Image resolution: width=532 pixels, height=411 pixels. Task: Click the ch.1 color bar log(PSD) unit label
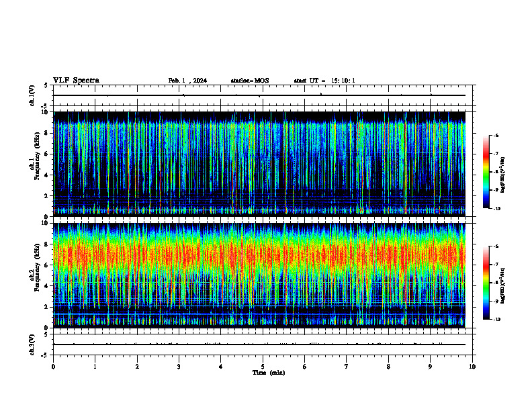point(503,175)
